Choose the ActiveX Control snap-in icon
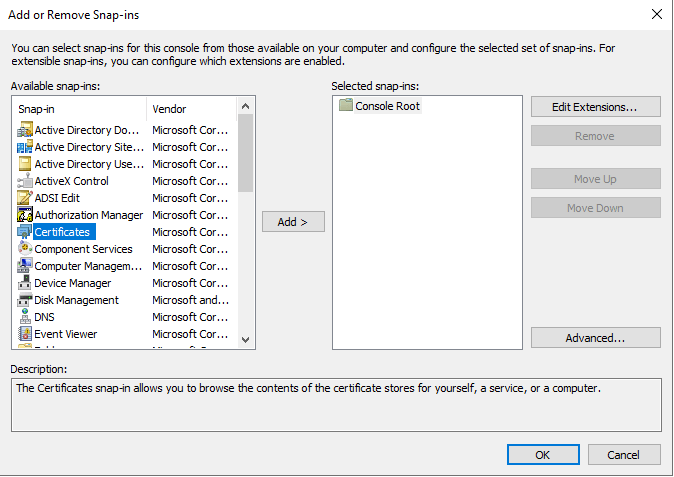The height and width of the screenshot is (477, 674). (25, 181)
